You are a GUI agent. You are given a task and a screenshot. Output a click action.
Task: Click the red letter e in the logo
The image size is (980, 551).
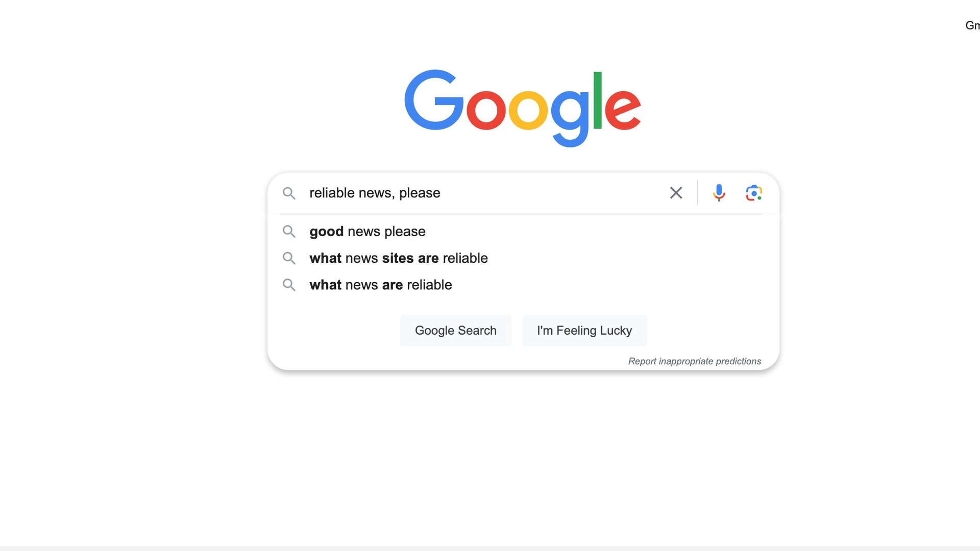(x=623, y=108)
